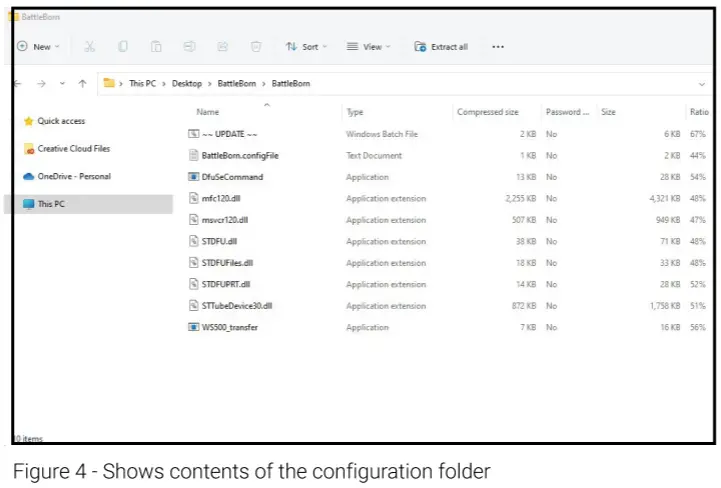Select the BattleBorn.configFile text document
This screenshot has height=488, width=721.
tap(239, 156)
